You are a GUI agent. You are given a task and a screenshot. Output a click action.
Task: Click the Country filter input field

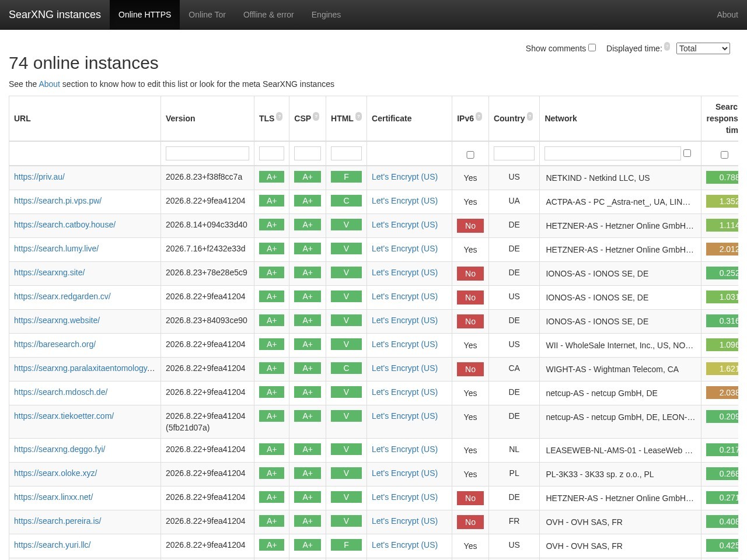514,153
